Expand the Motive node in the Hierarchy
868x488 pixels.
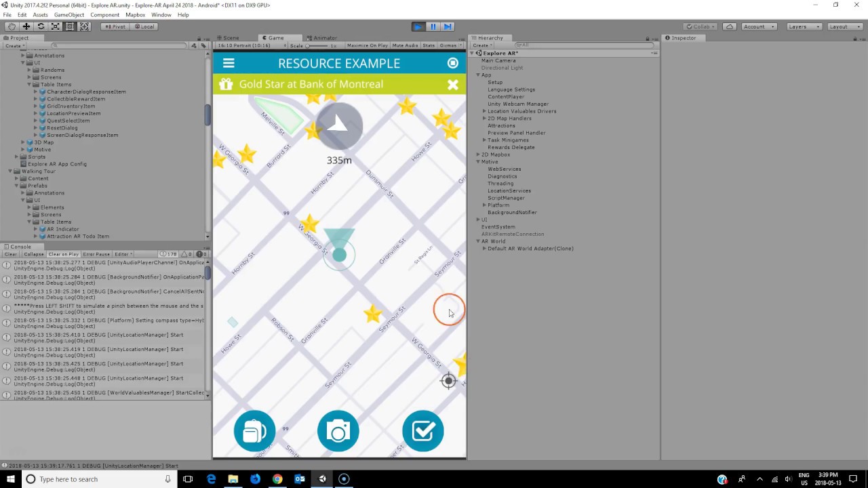[478, 161]
